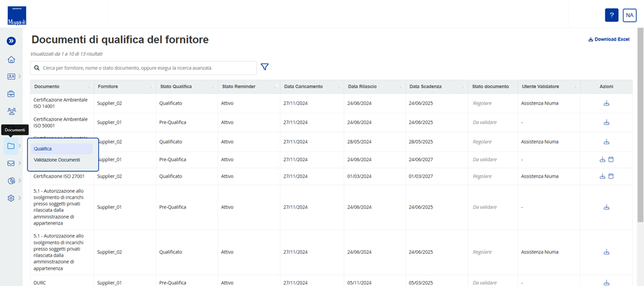Open the briefcase sidebar section
This screenshot has width=644, height=286.
coord(11,94)
